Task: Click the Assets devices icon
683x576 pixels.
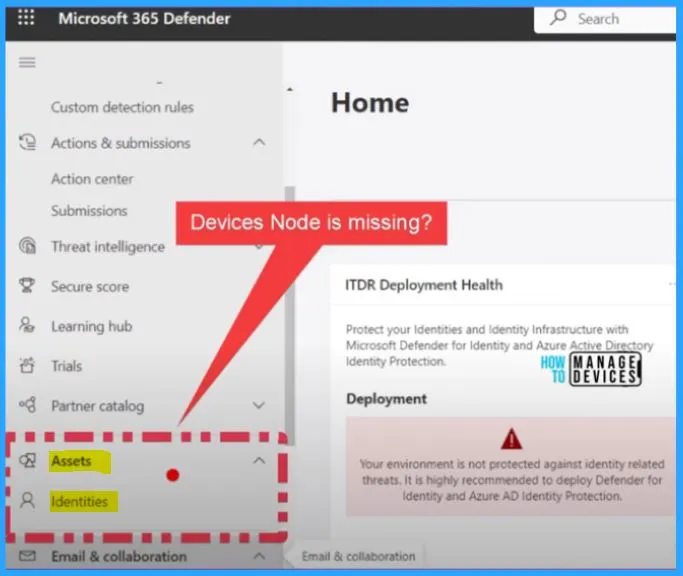Action: tap(27, 461)
